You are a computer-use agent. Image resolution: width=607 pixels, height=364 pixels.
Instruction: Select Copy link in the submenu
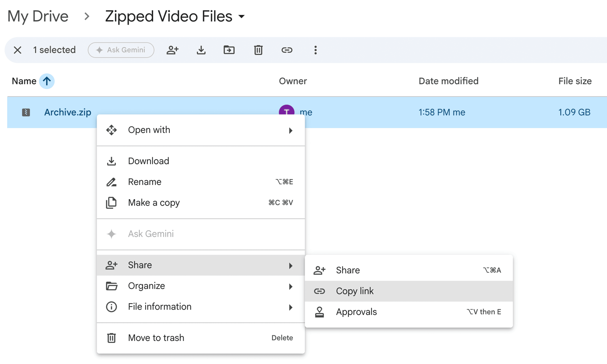coord(409,291)
